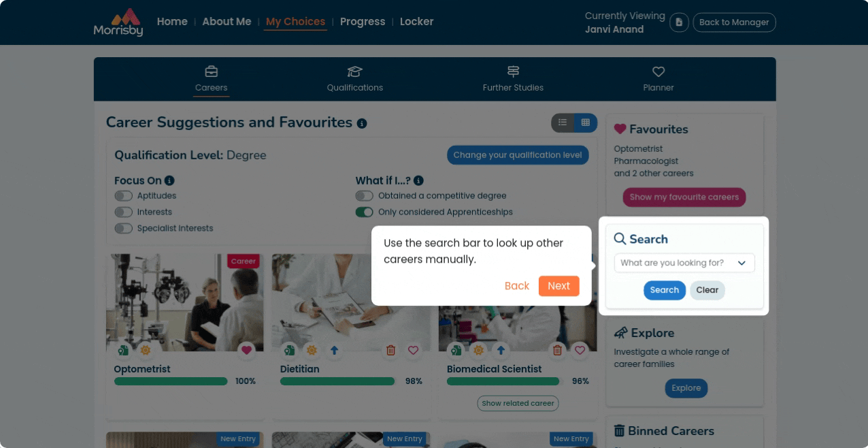Image resolution: width=868 pixels, height=448 pixels.
Task: Click Next in the tour tooltip
Action: (x=558, y=286)
